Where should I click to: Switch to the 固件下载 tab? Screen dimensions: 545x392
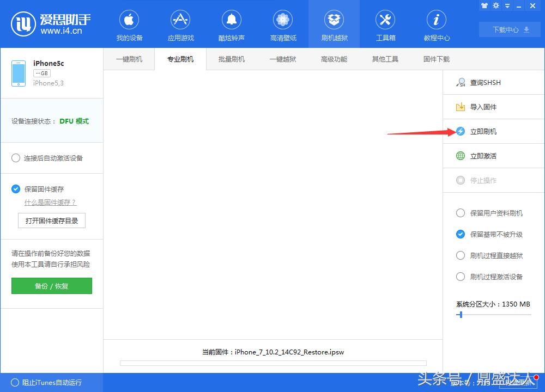point(435,59)
